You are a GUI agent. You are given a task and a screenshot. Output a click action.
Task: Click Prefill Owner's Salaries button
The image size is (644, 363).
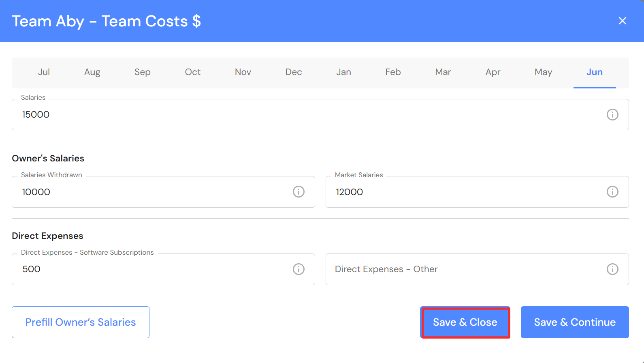click(x=81, y=322)
